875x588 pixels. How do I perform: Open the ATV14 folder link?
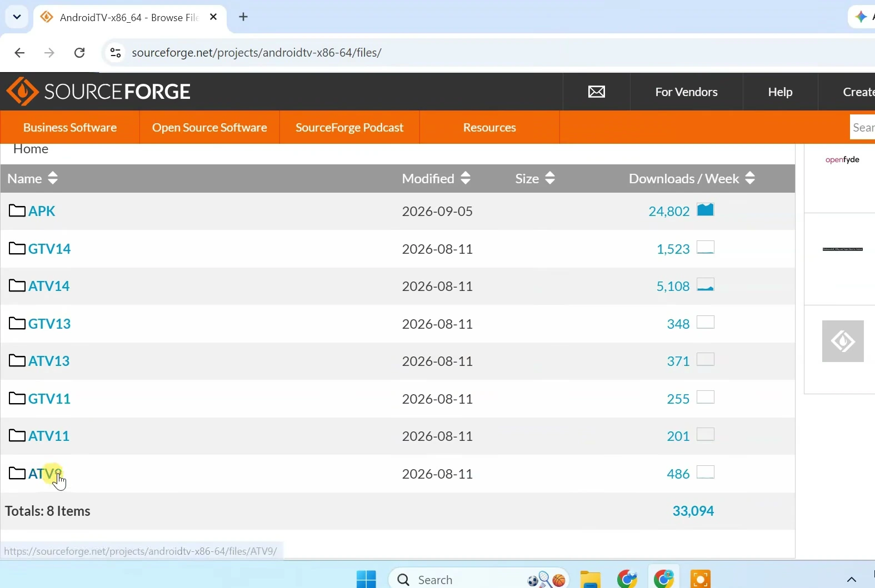click(49, 286)
